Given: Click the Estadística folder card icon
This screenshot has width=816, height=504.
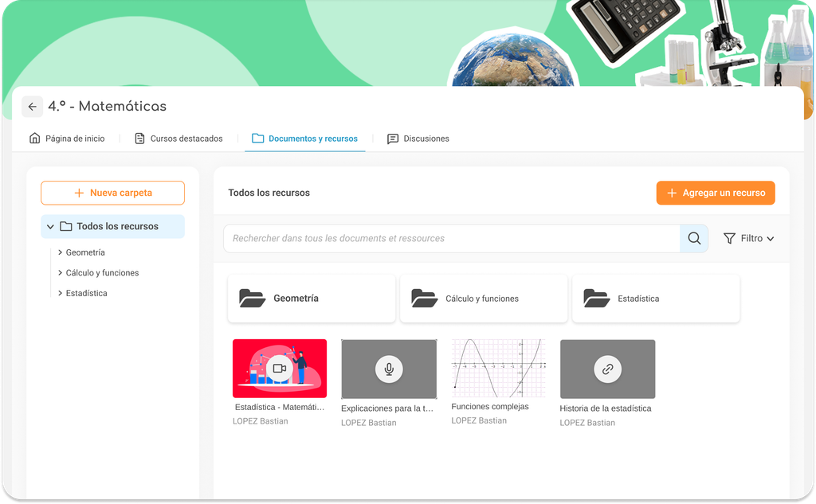Looking at the screenshot, I should click(x=596, y=298).
